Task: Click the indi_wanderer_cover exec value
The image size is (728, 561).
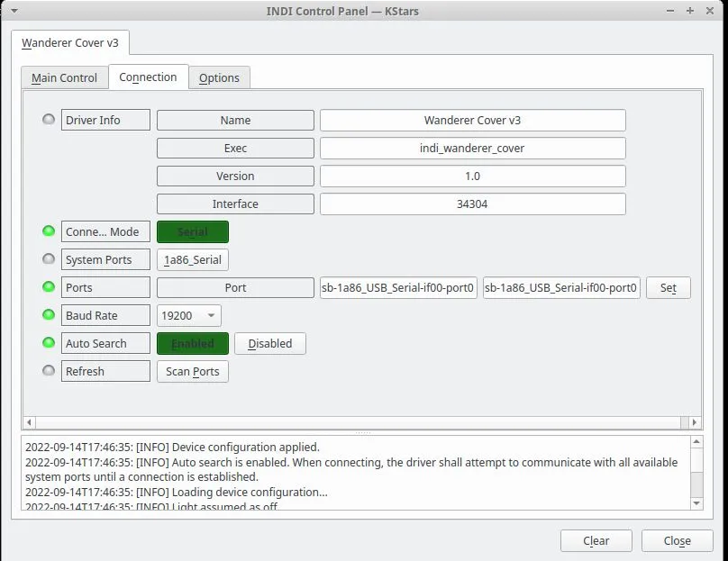Action: [x=473, y=148]
